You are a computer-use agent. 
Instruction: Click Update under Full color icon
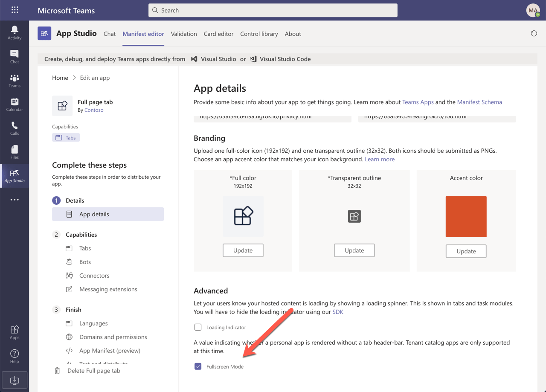pos(243,250)
